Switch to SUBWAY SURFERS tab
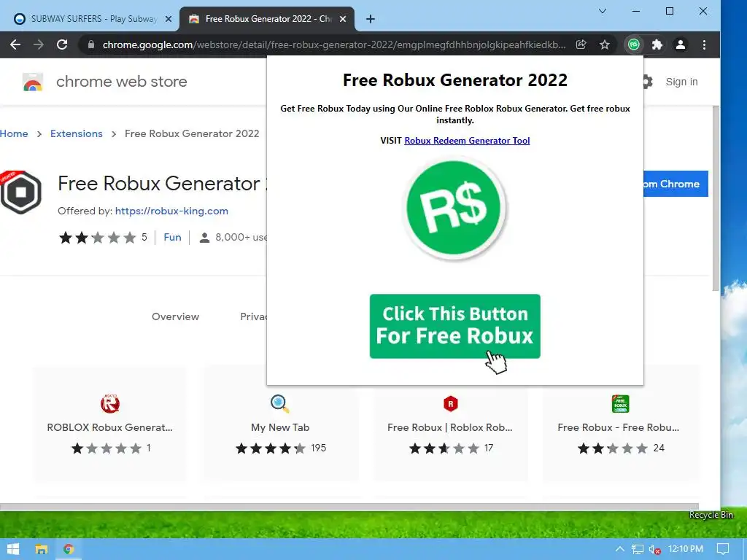This screenshot has height=560, width=747. tap(90, 19)
